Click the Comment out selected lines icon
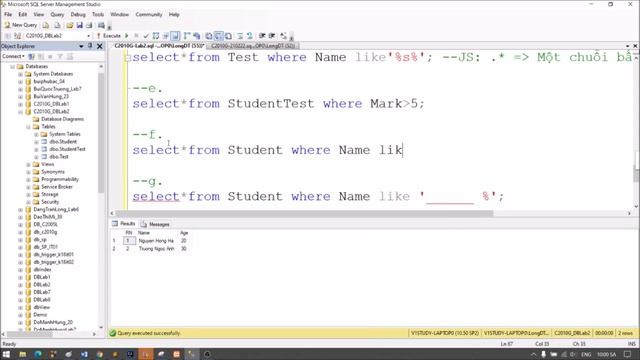 click(x=240, y=36)
